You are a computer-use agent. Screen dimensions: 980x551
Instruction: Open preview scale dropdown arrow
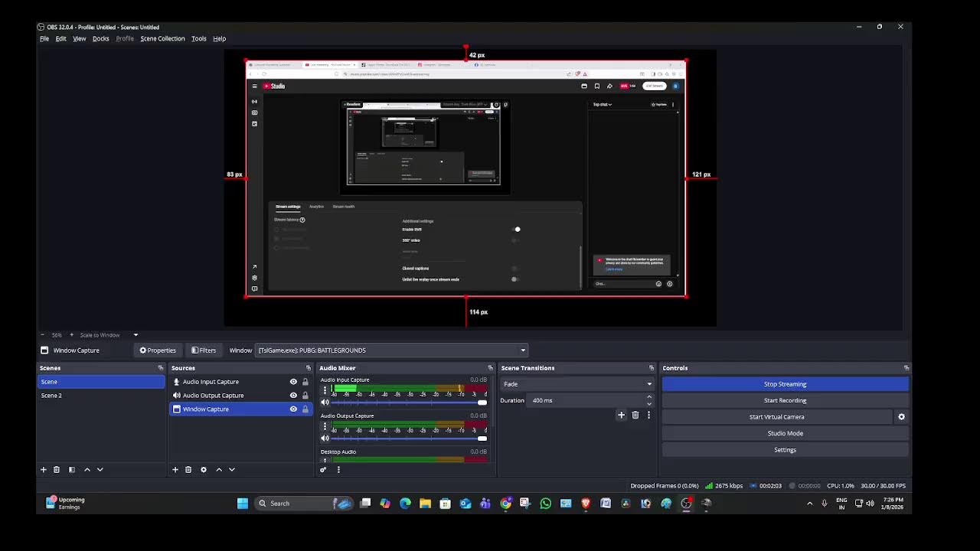[x=136, y=334]
